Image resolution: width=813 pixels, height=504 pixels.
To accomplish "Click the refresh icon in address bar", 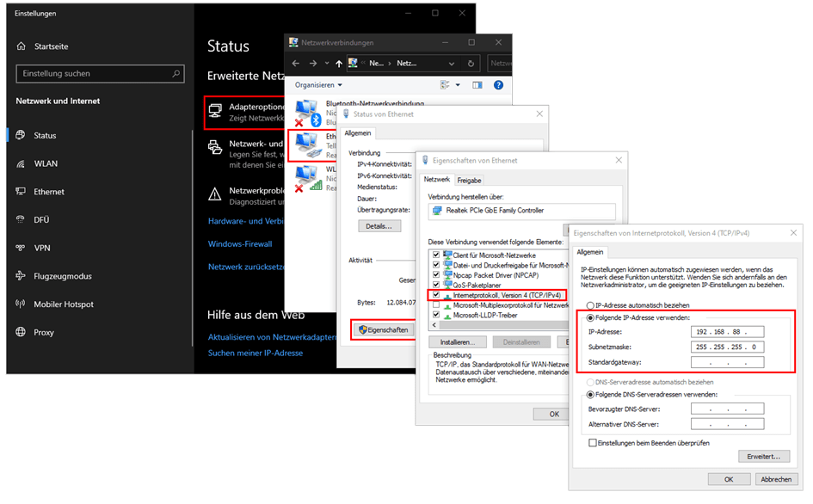I will 471,64.
